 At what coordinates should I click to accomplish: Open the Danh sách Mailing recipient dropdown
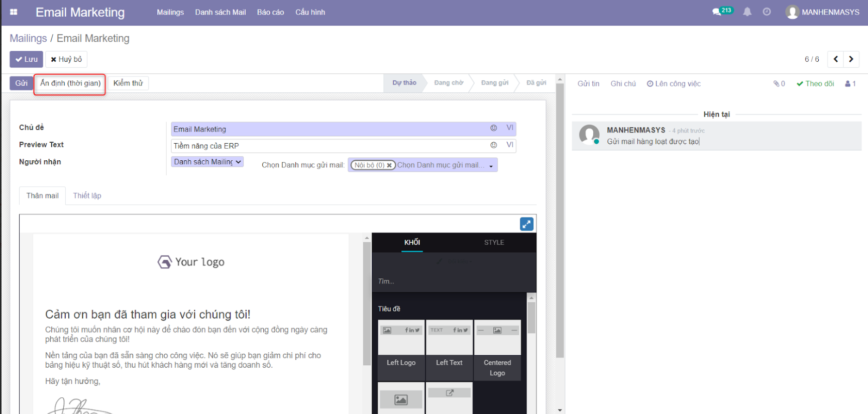207,162
